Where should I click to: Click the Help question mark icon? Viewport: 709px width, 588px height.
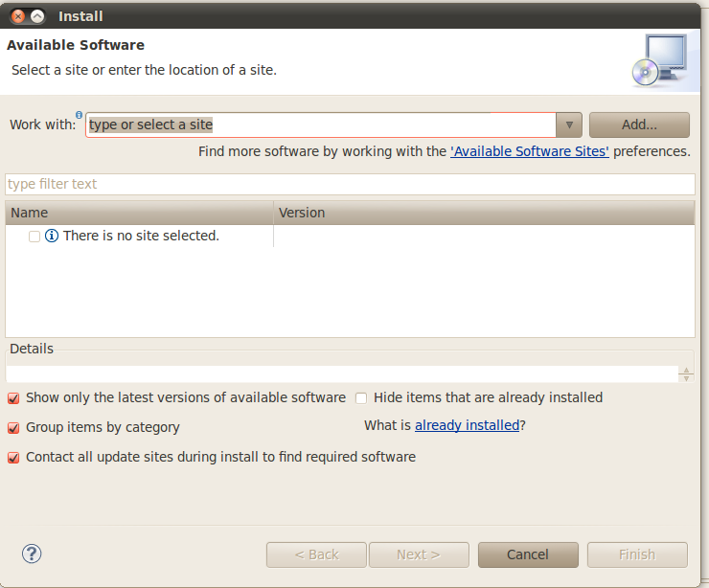(x=32, y=554)
